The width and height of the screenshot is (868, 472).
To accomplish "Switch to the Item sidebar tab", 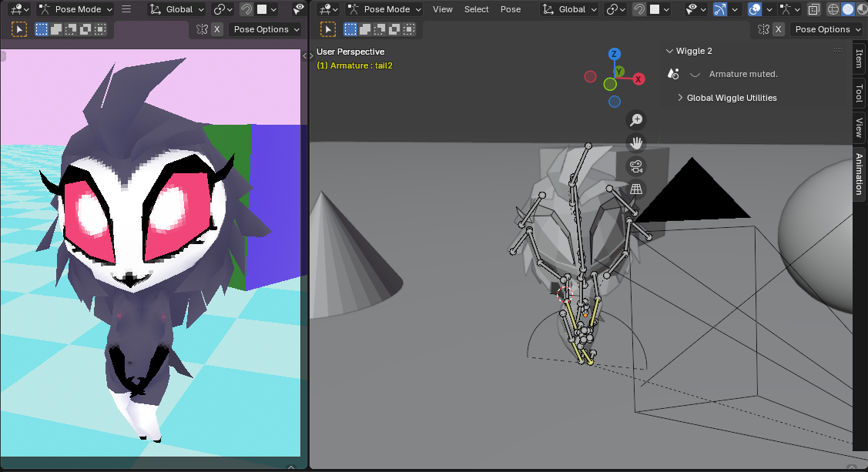I will click(x=860, y=59).
